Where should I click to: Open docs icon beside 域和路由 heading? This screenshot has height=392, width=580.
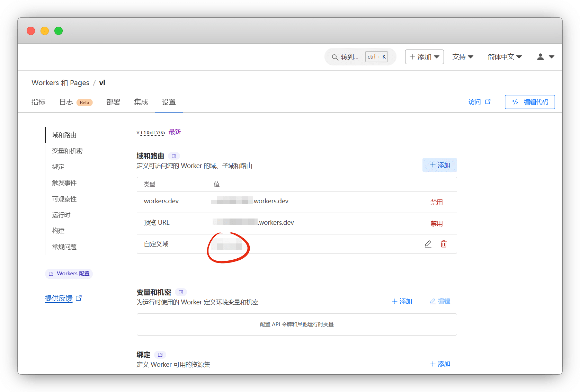(x=174, y=156)
